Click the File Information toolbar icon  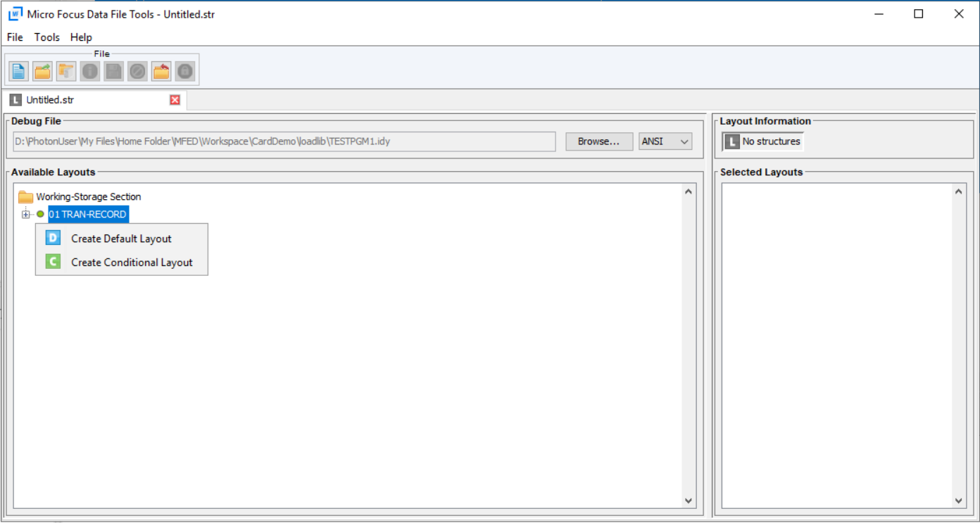(89, 70)
